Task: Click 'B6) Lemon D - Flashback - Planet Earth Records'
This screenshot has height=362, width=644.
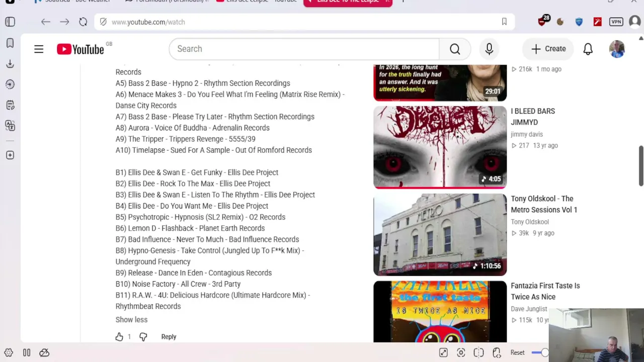Action: [190, 228]
